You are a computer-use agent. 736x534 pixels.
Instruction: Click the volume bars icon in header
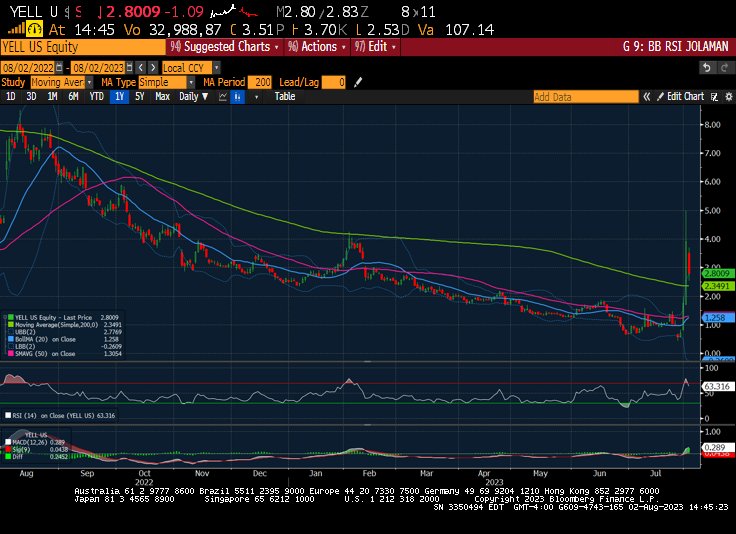pos(16,29)
